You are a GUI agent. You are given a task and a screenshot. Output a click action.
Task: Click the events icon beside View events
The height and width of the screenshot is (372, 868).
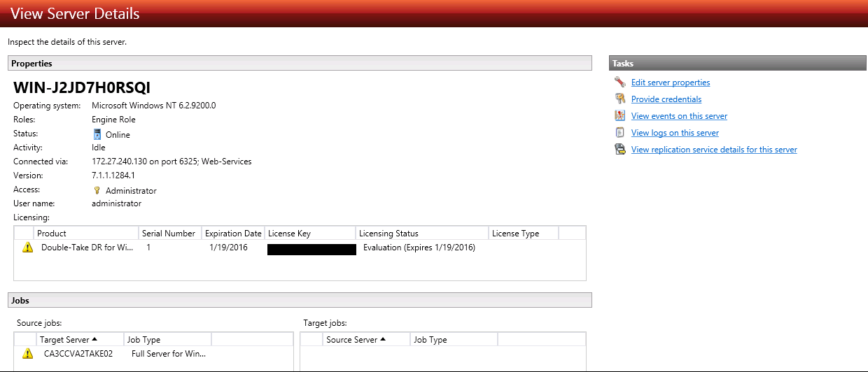point(619,116)
